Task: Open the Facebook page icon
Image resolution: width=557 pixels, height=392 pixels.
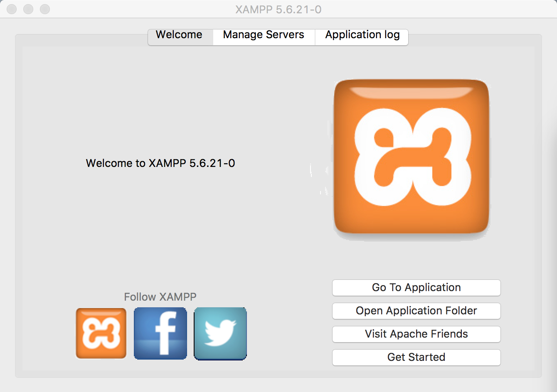Action: (160, 333)
